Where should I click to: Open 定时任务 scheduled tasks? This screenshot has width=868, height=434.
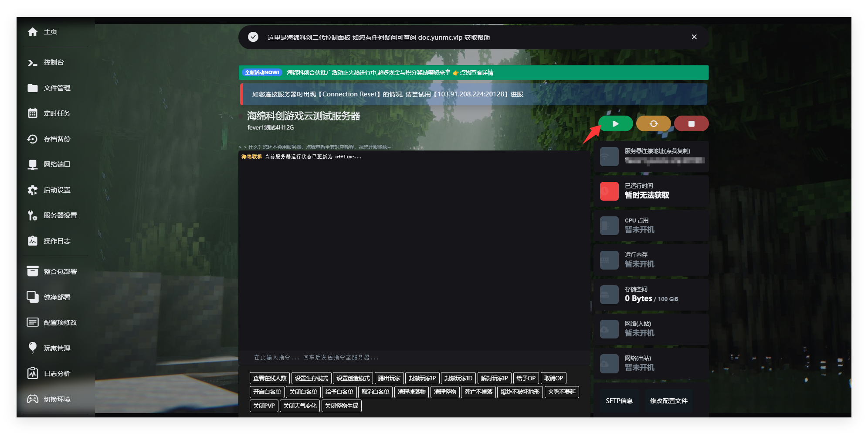point(49,113)
